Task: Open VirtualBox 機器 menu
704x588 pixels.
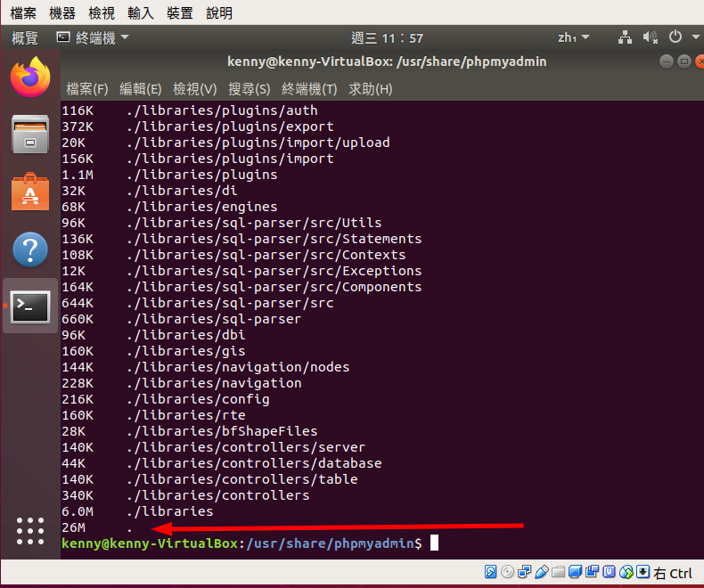Action: click(62, 13)
